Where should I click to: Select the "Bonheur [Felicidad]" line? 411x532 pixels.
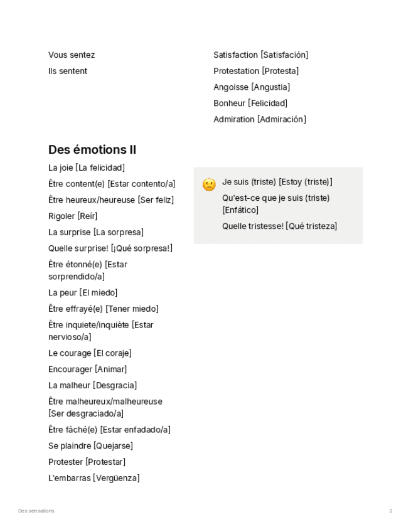pos(250,104)
